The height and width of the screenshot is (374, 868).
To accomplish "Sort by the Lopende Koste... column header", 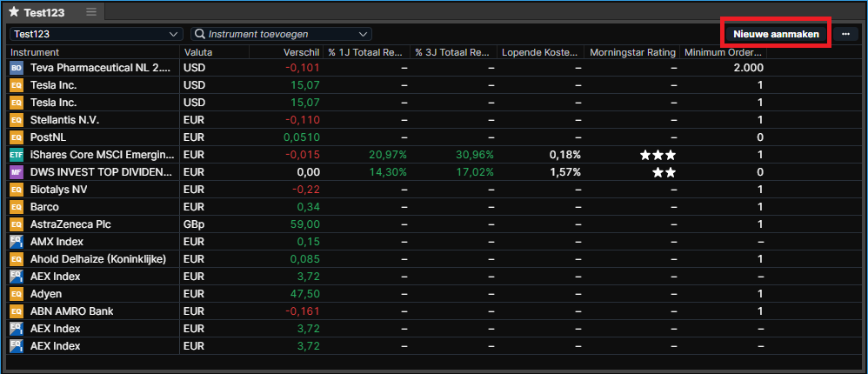I will coord(540,52).
